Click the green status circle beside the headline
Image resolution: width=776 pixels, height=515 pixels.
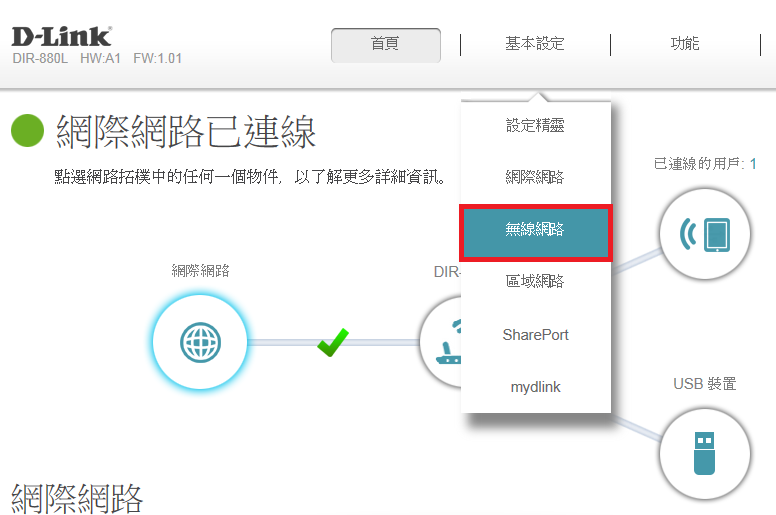[x=27, y=131]
